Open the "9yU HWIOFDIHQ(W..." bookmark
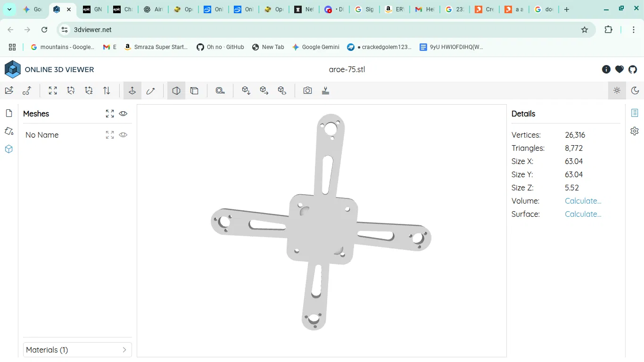This screenshot has width=644, height=362. pos(451,47)
